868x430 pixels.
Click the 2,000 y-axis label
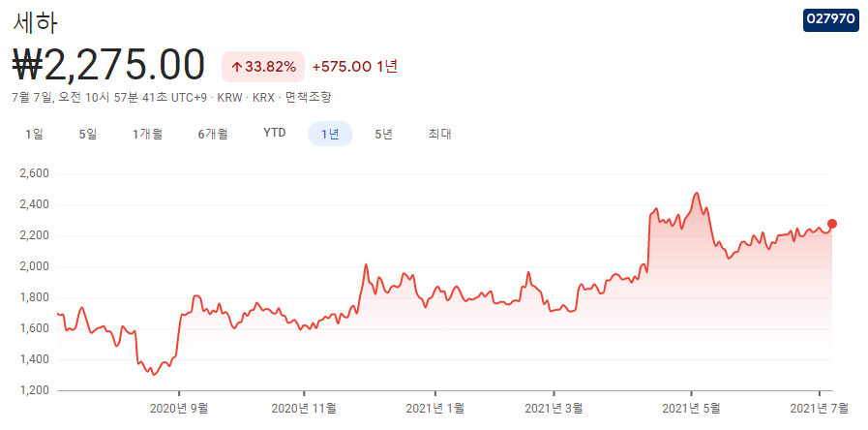coord(34,266)
